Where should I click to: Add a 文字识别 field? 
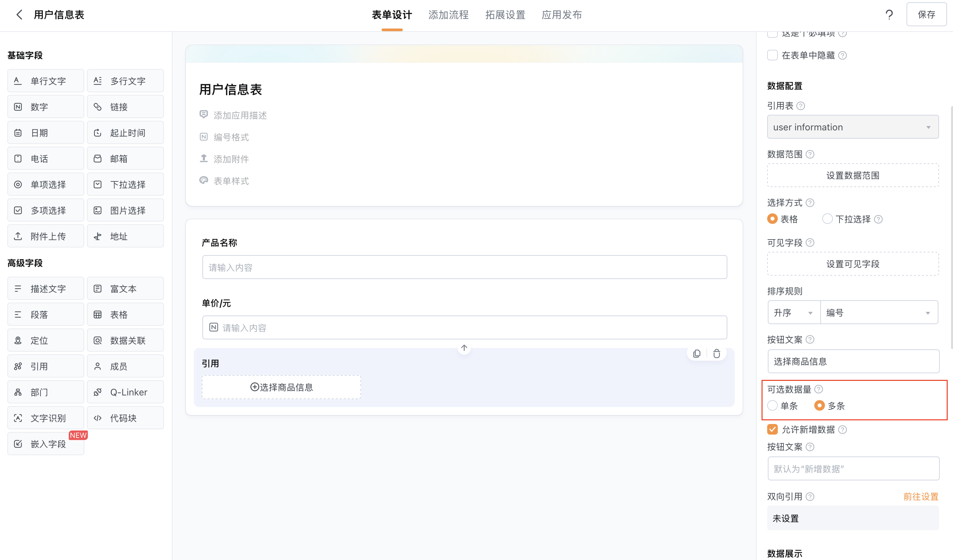tap(46, 418)
